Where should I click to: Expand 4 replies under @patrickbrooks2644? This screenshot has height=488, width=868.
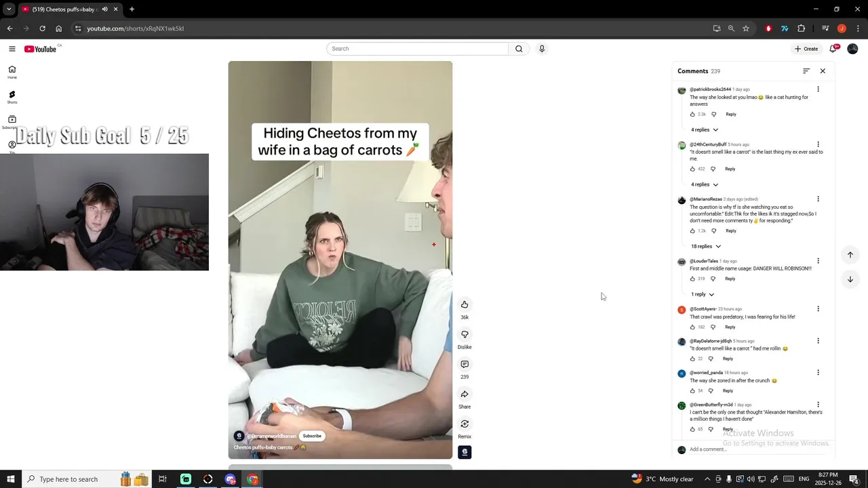click(x=705, y=129)
